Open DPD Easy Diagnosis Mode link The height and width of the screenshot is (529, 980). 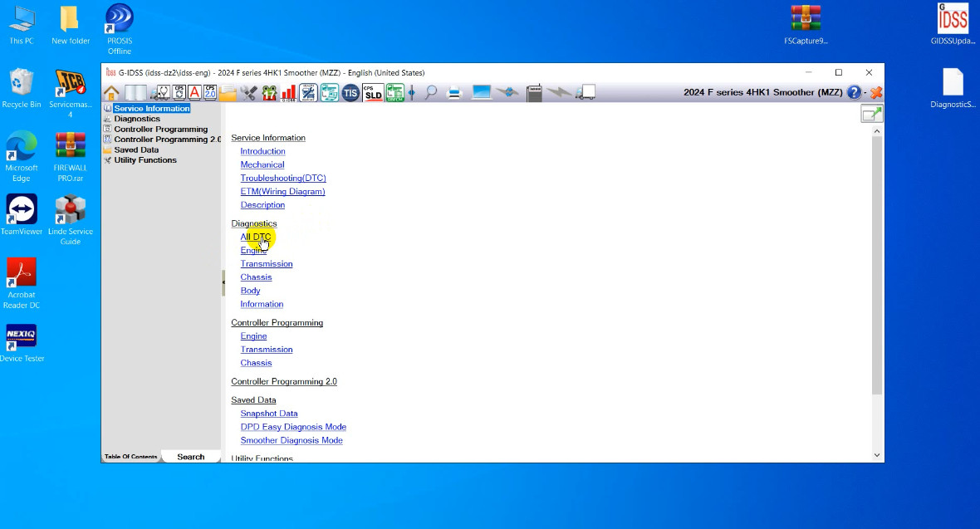pyautogui.click(x=293, y=427)
